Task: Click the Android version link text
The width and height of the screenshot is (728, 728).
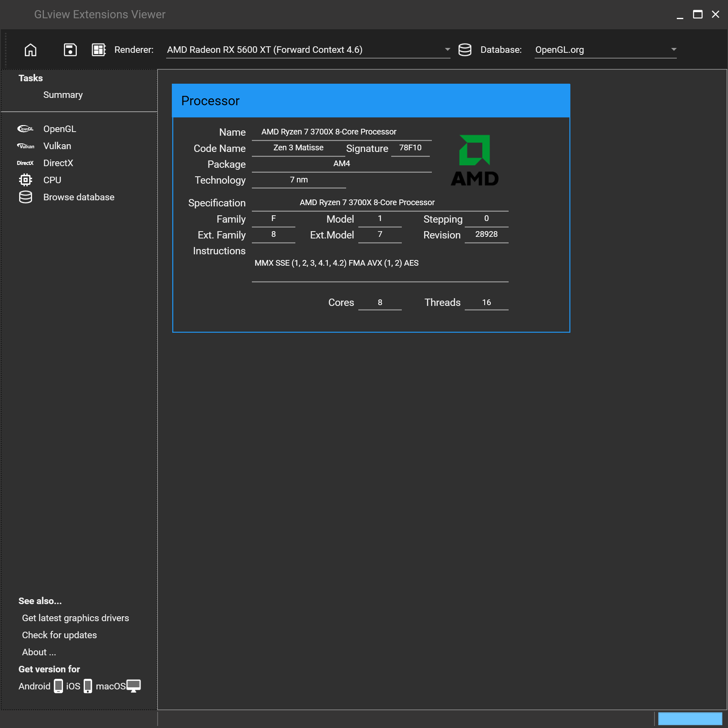Action: point(35,686)
